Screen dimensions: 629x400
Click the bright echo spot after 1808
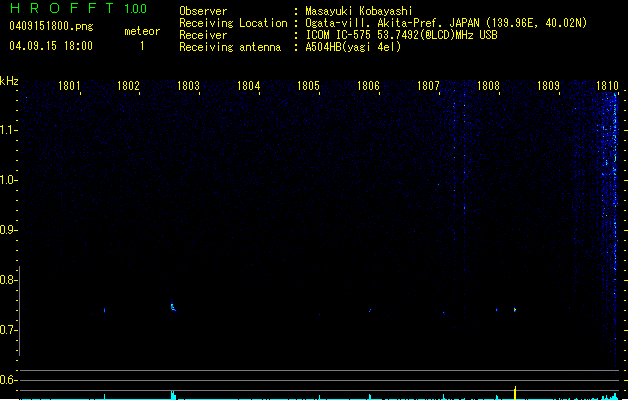coord(515,310)
